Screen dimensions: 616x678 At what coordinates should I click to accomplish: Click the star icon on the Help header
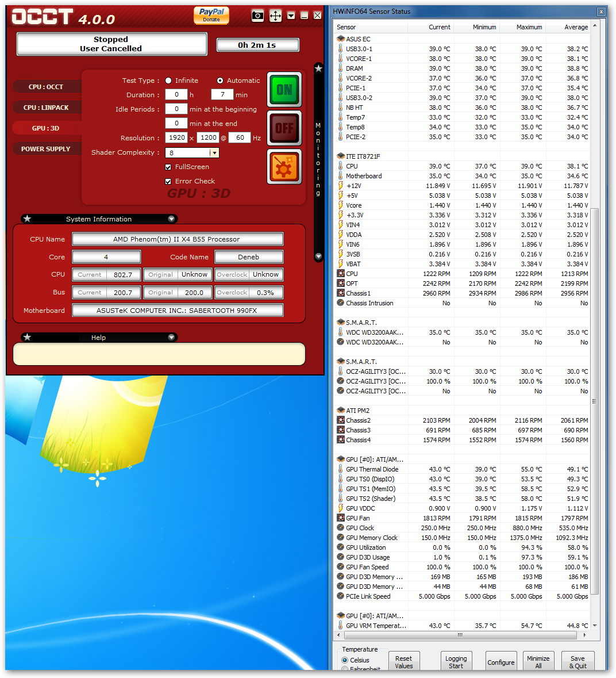click(x=27, y=337)
